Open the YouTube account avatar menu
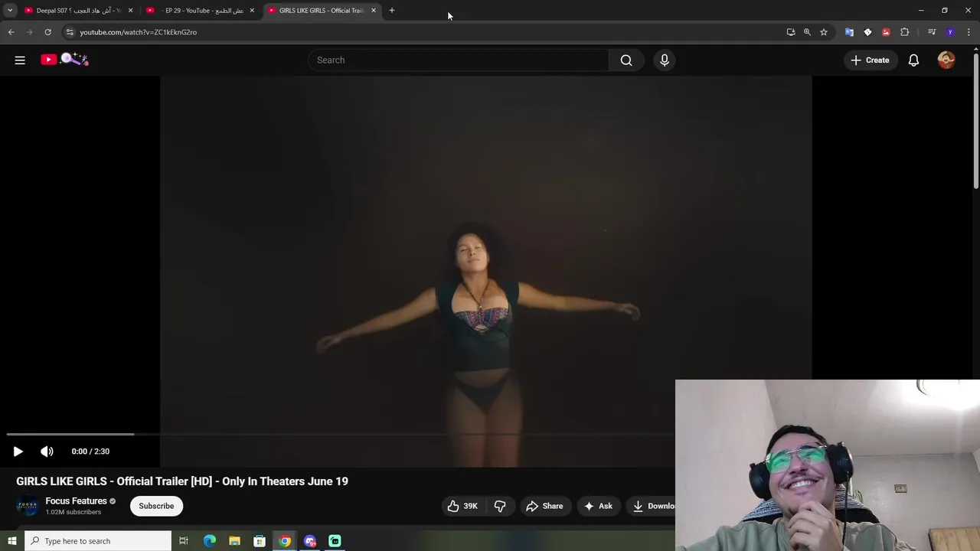The height and width of the screenshot is (551, 980). 946,60
